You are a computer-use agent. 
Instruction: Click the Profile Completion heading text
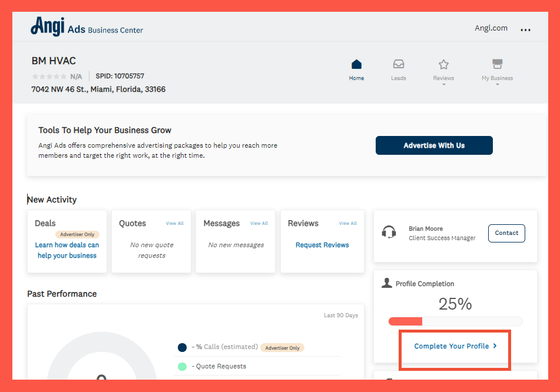tap(425, 284)
